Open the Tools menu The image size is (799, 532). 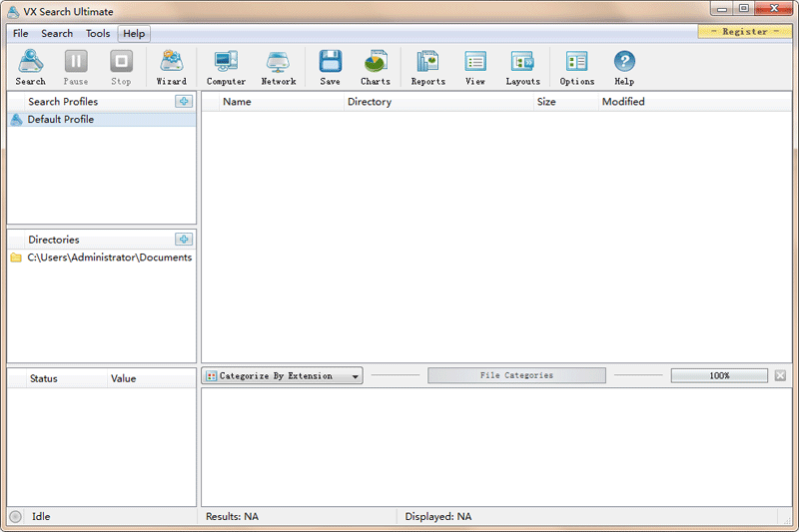coord(98,33)
